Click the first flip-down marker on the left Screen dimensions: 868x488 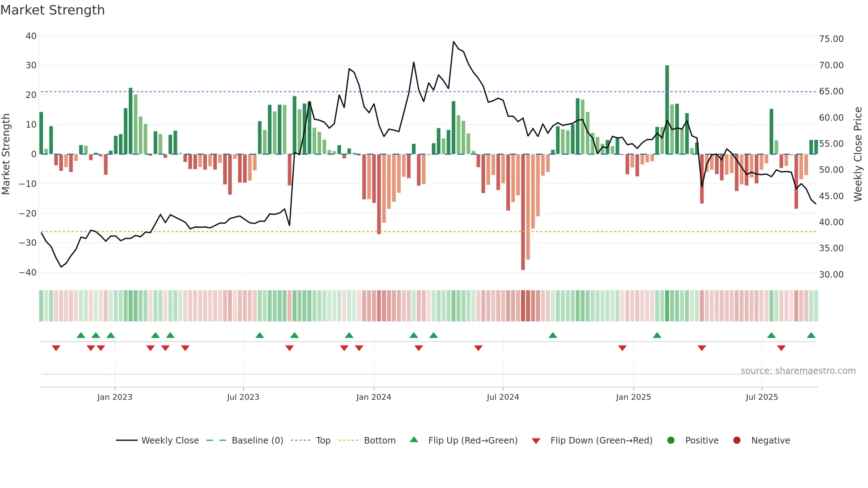[x=56, y=348]
